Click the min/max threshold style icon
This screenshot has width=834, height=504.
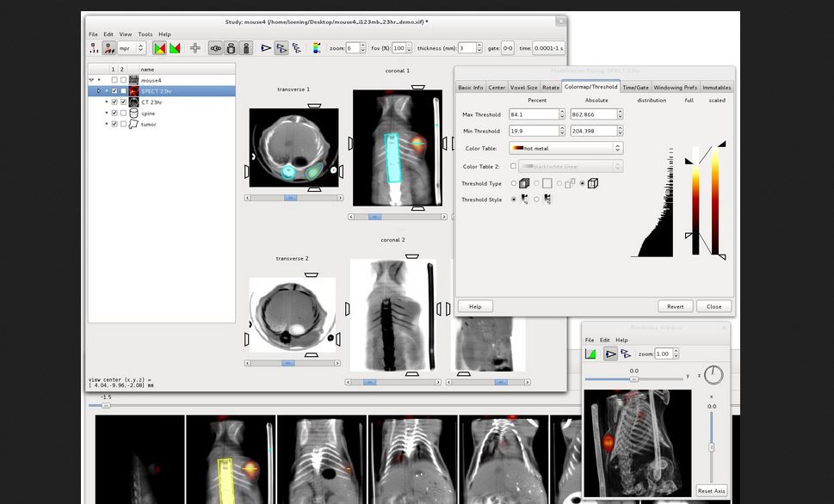(x=525, y=200)
